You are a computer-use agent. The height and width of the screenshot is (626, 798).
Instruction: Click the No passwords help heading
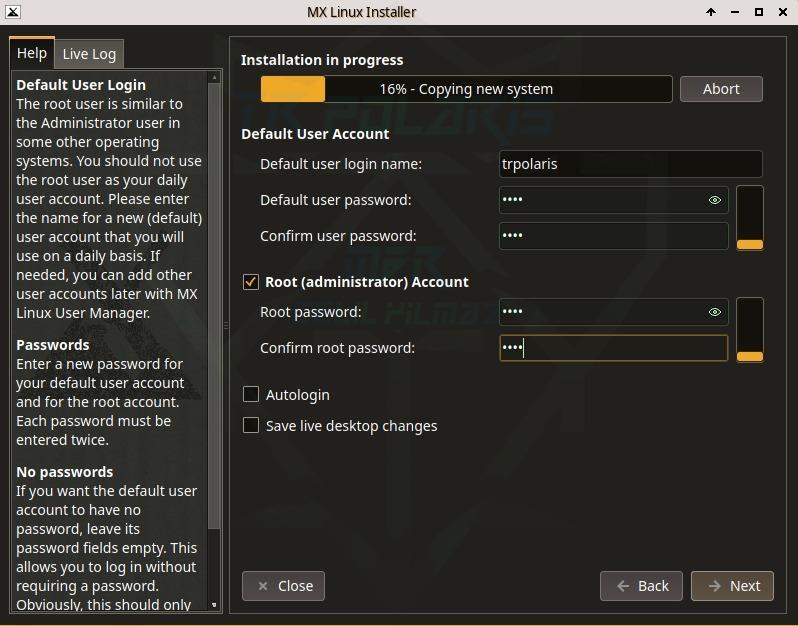tap(65, 472)
